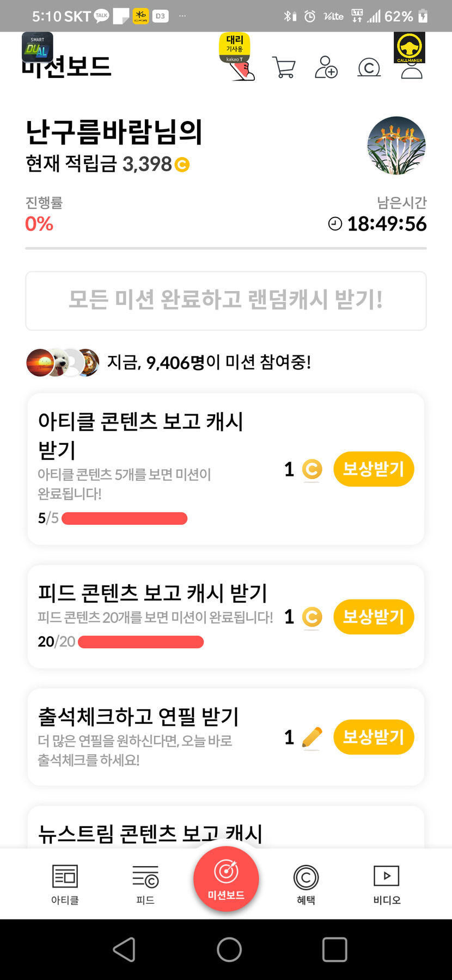The height and width of the screenshot is (980, 452).
Task: Tap the 아티클 mission 5/5 progress bar
Action: pos(125,518)
